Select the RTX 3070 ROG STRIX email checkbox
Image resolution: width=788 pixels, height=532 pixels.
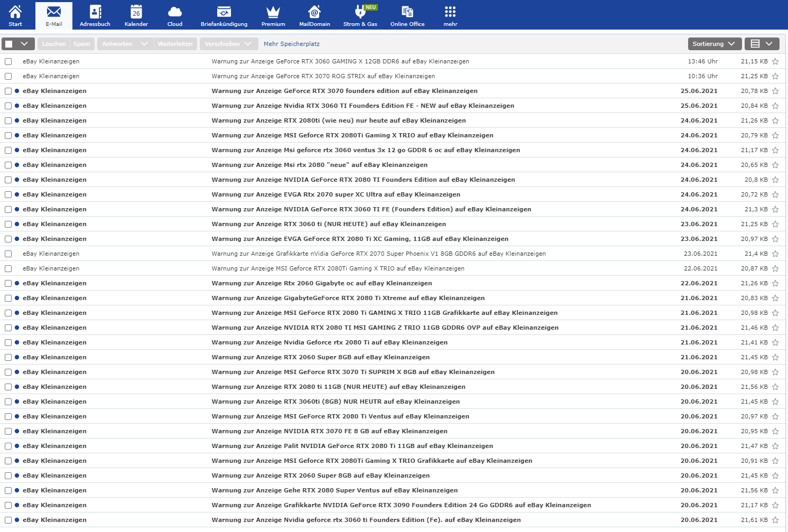point(8,76)
